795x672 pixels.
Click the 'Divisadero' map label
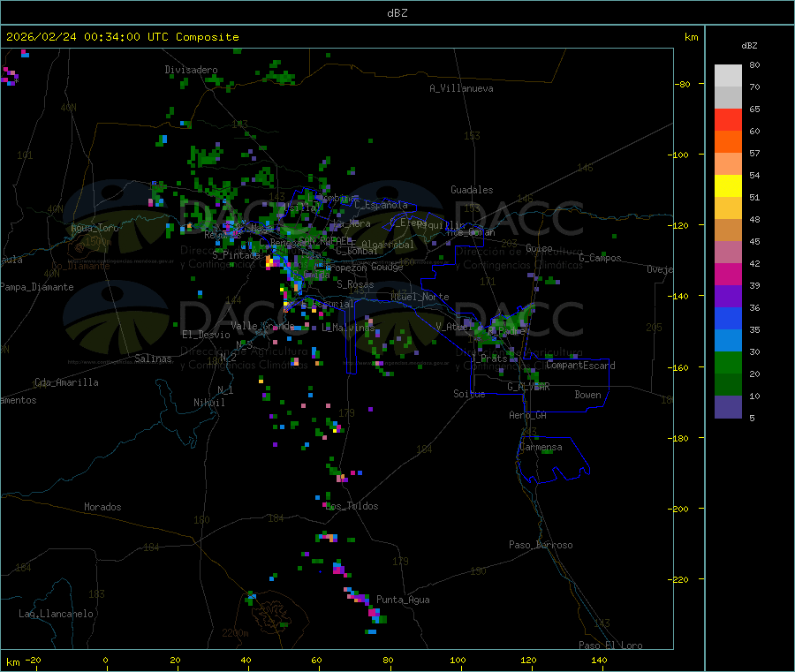191,70
